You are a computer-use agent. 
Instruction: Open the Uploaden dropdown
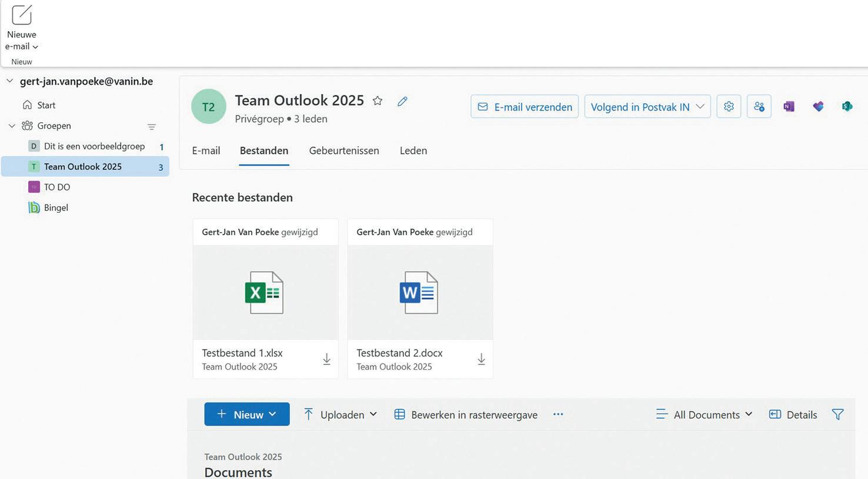[x=340, y=414]
